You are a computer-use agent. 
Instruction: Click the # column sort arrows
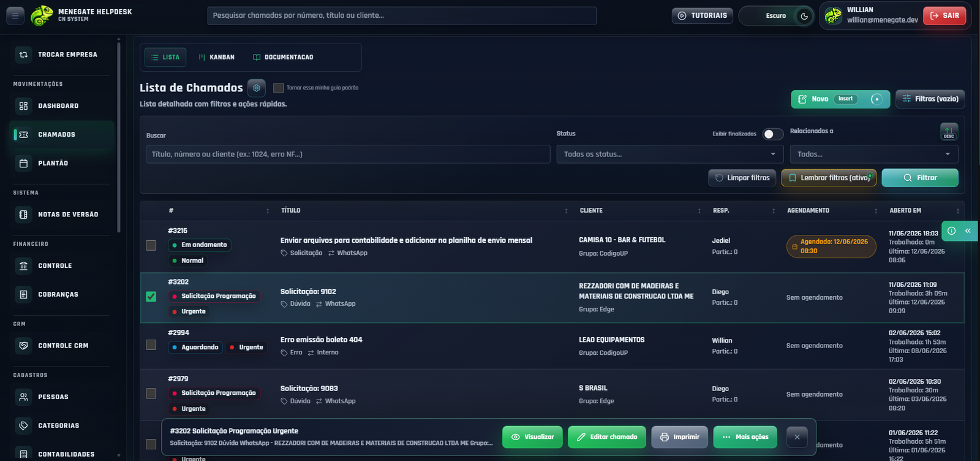point(268,211)
